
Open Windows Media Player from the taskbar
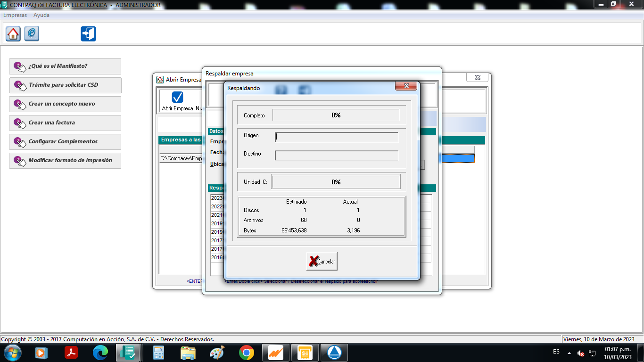(41, 353)
